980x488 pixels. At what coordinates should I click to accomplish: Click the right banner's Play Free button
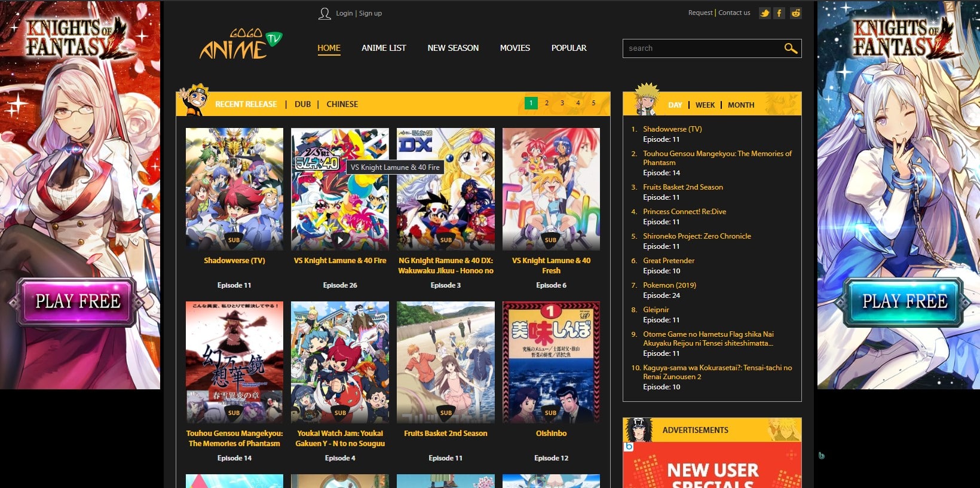[904, 301]
